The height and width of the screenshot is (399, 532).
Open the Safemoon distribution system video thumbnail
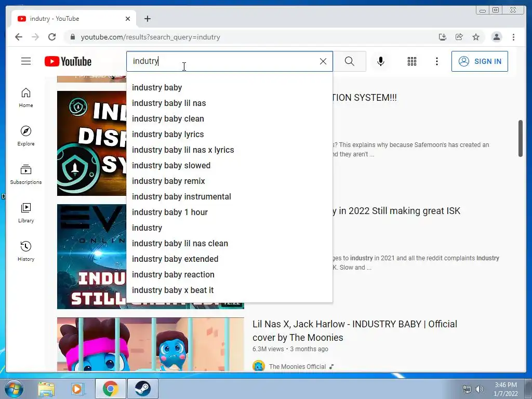pos(91,143)
